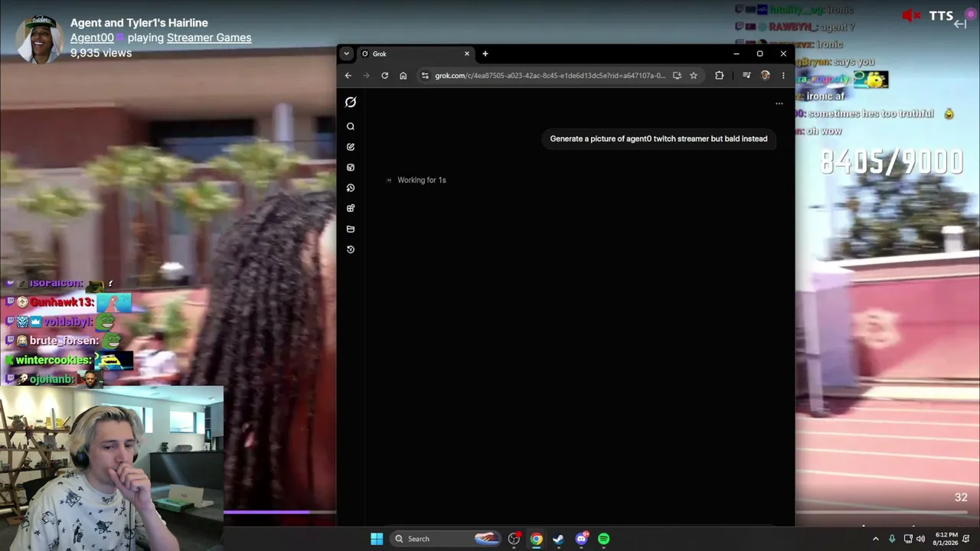980x551 pixels.
Task: Open Chrome media controls icon
Action: pyautogui.click(x=746, y=76)
